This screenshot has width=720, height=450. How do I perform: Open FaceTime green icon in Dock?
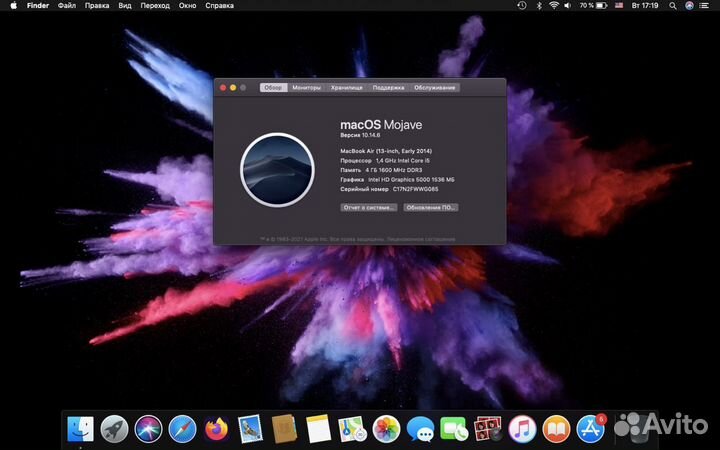click(454, 429)
